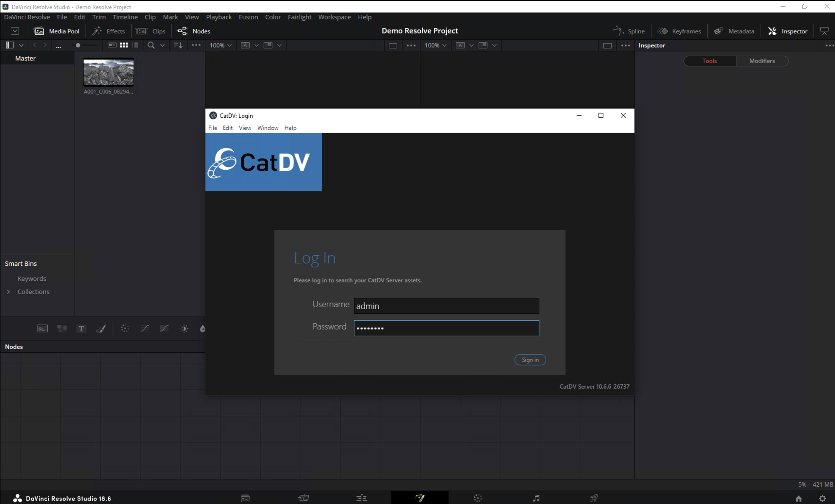
Task: Open the media pool sort options
Action: pyautogui.click(x=178, y=45)
